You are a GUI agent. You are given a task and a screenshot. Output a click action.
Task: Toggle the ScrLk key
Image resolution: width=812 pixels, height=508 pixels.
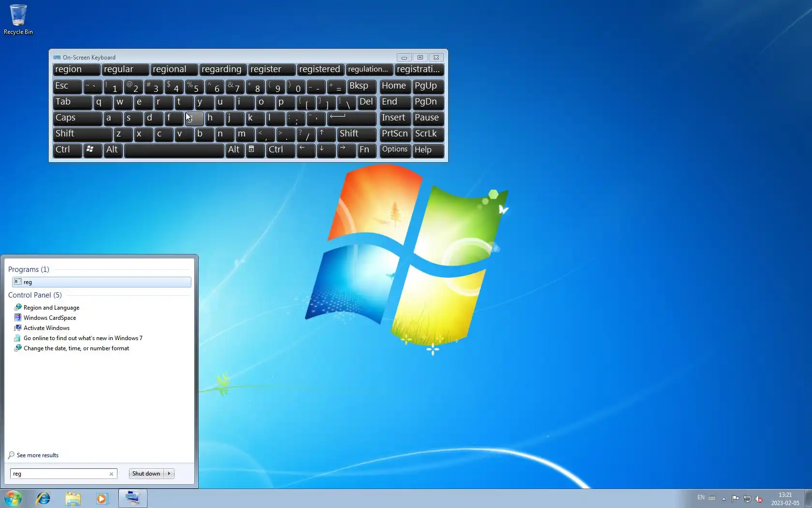(428, 134)
